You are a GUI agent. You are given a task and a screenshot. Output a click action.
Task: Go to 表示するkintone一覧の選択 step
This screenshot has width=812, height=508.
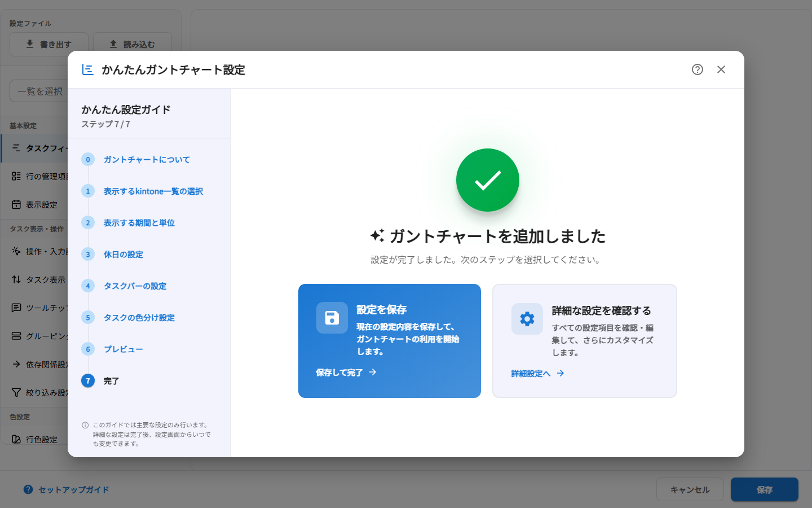click(x=153, y=191)
